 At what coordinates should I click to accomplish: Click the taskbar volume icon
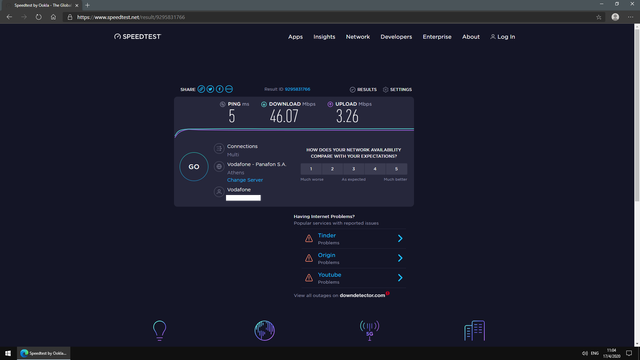click(584, 353)
